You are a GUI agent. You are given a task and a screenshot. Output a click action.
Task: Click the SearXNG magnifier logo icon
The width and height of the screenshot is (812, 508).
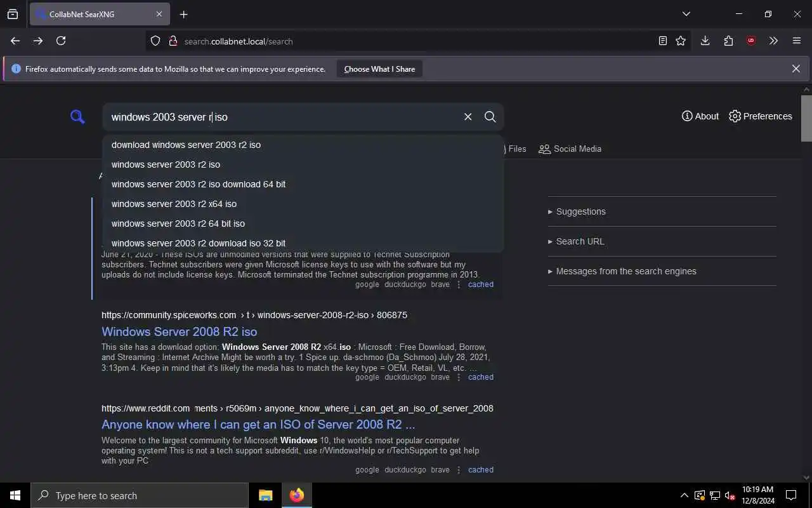point(77,117)
